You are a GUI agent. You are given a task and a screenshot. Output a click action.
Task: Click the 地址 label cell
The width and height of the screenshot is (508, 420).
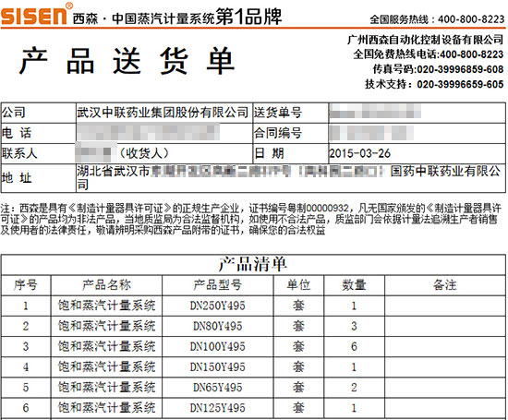point(38,178)
